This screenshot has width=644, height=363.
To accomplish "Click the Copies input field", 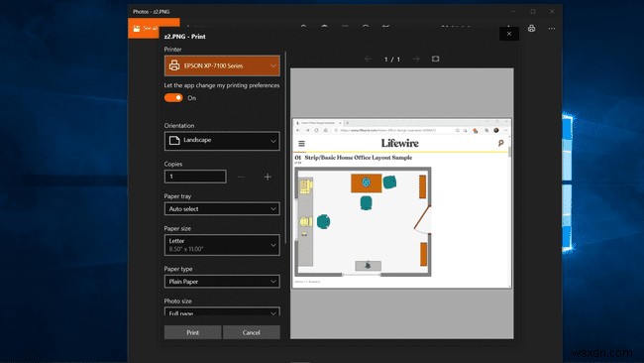I will tap(195, 177).
